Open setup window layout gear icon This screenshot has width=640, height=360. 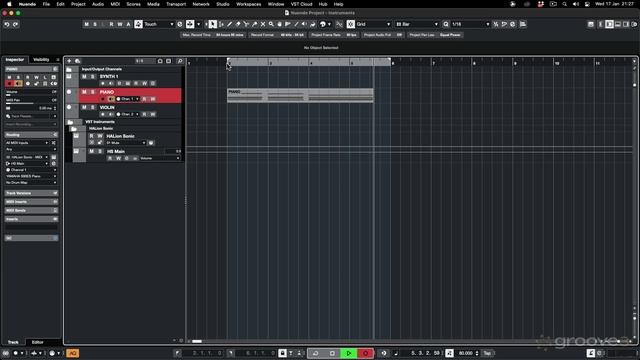pyautogui.click(x=635, y=24)
